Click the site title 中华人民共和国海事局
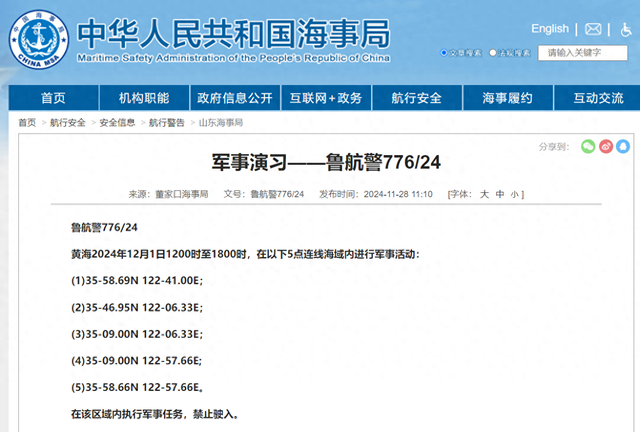 tap(234, 33)
